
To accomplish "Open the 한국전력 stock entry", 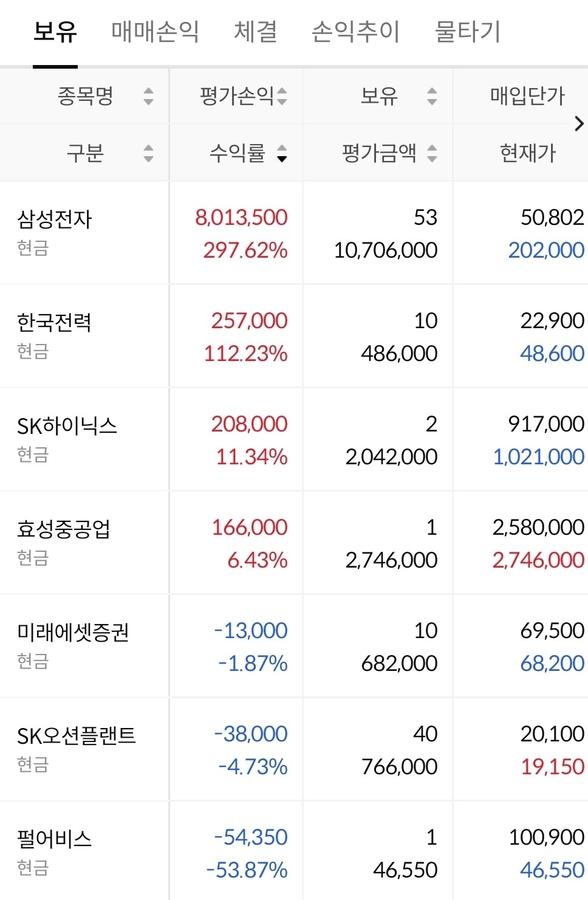I will (x=55, y=323).
